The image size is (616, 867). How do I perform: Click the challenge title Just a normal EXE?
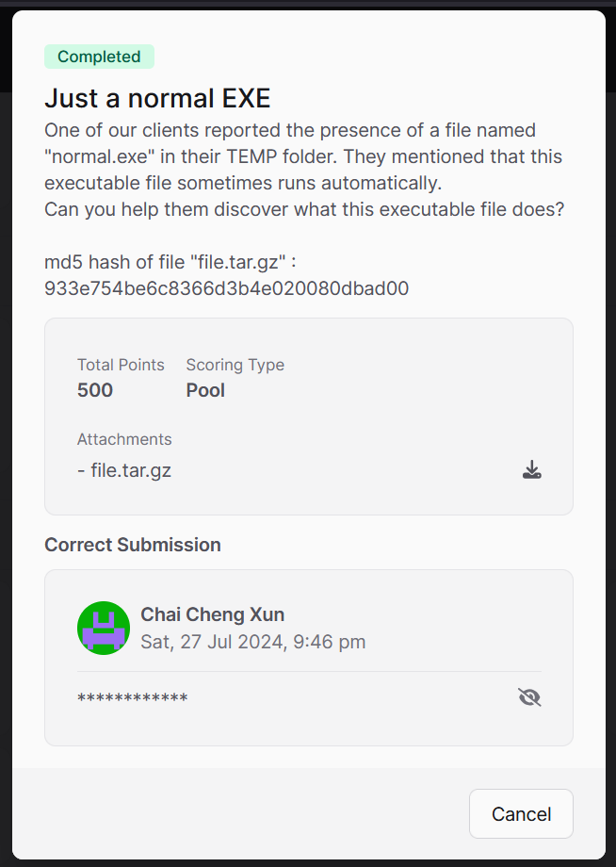click(157, 98)
